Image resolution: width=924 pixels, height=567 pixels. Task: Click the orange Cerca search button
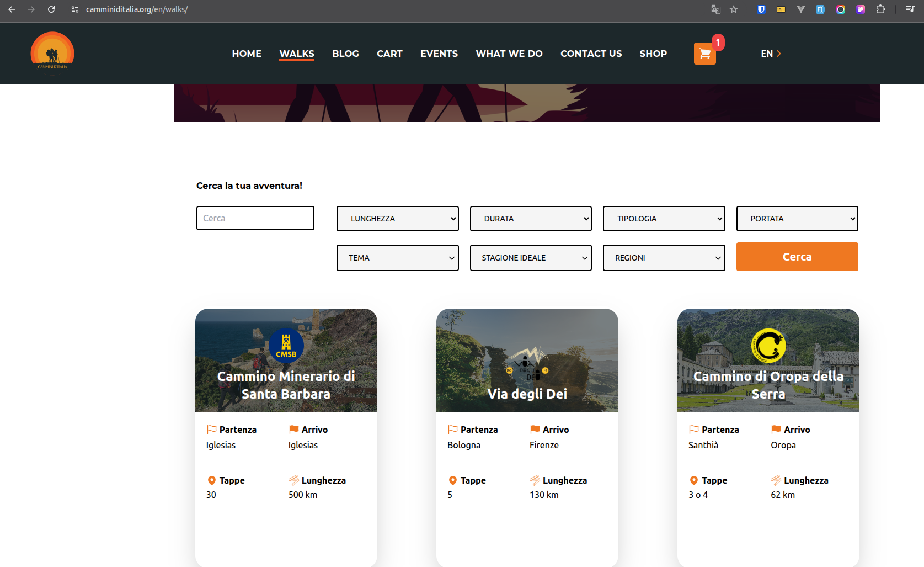(797, 257)
